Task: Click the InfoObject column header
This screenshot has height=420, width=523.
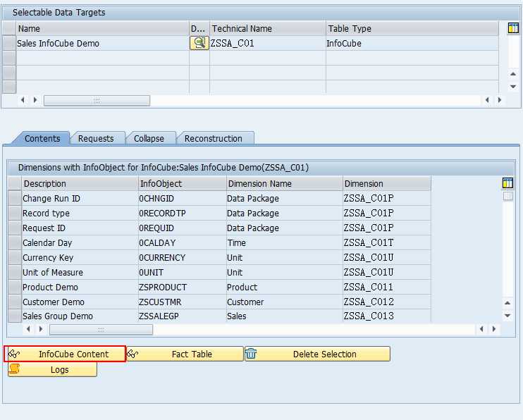Action: tap(182, 183)
